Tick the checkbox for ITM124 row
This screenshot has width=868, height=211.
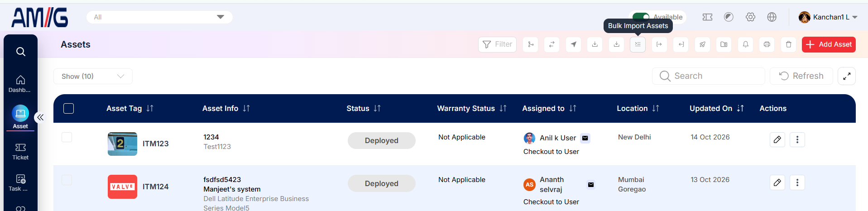point(67,180)
